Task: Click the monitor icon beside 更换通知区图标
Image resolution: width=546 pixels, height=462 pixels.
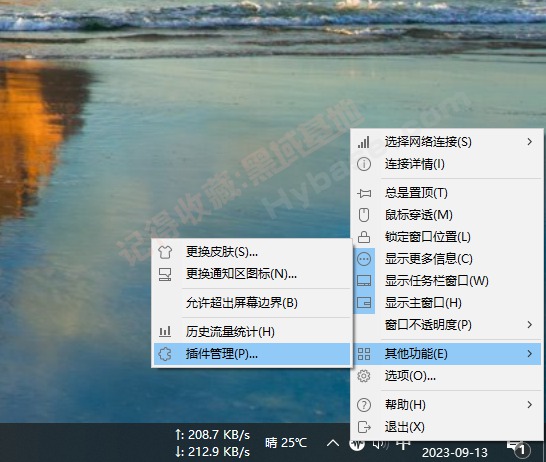Action: pyautogui.click(x=165, y=274)
